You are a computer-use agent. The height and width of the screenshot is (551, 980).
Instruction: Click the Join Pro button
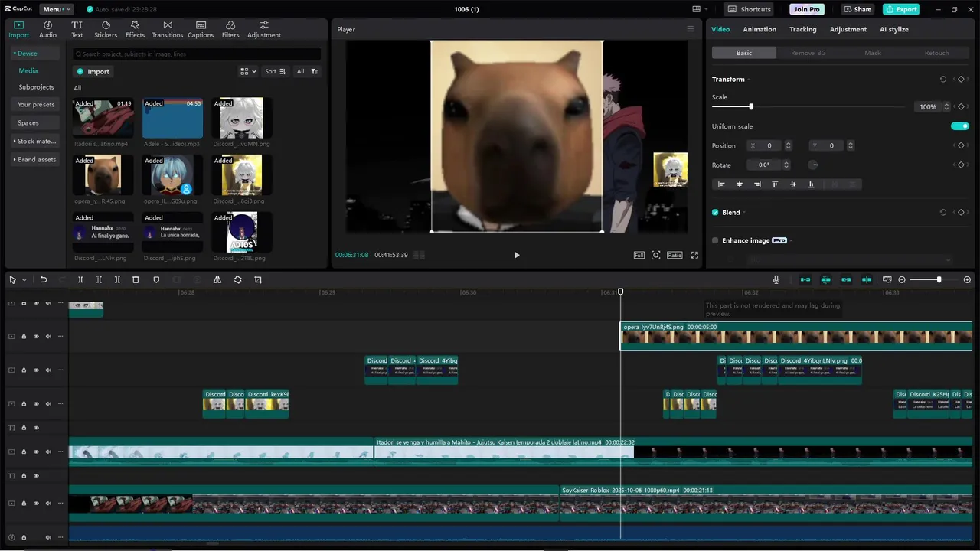click(x=807, y=9)
